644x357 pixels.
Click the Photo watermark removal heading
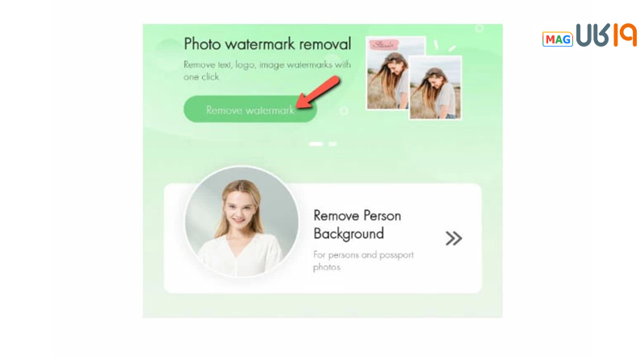pos(267,44)
